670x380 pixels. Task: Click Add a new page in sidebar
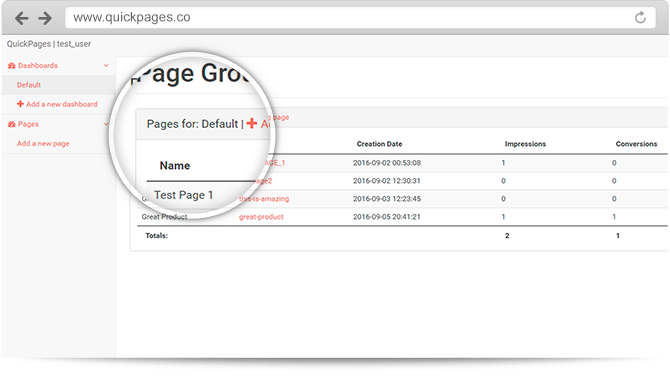[x=43, y=144]
